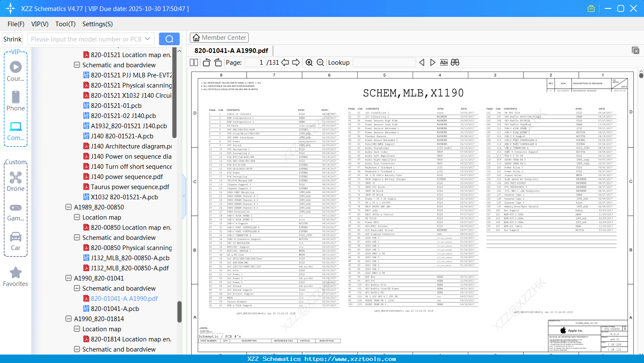
Task: Zoom out of the schematic page
Action: pos(321,62)
